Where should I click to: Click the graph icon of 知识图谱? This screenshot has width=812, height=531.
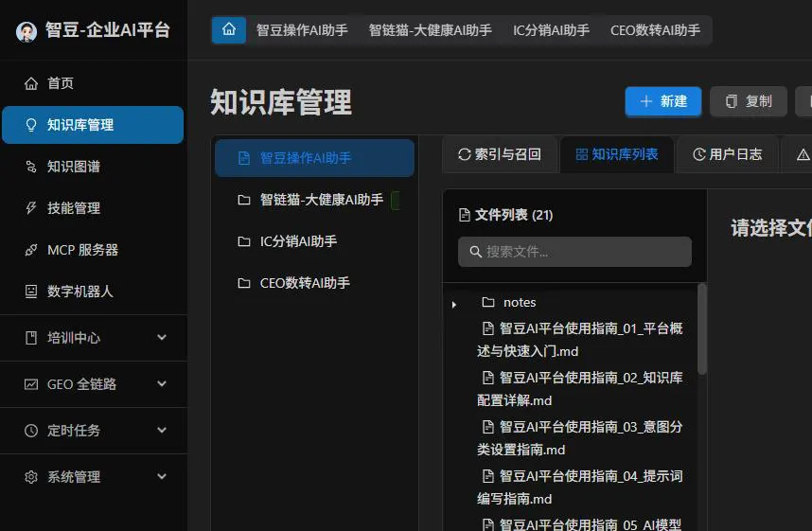point(31,167)
